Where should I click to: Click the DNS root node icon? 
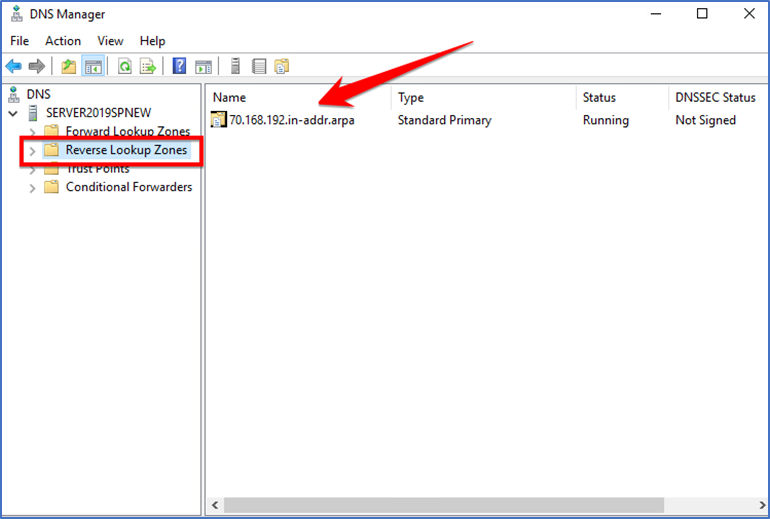click(14, 94)
